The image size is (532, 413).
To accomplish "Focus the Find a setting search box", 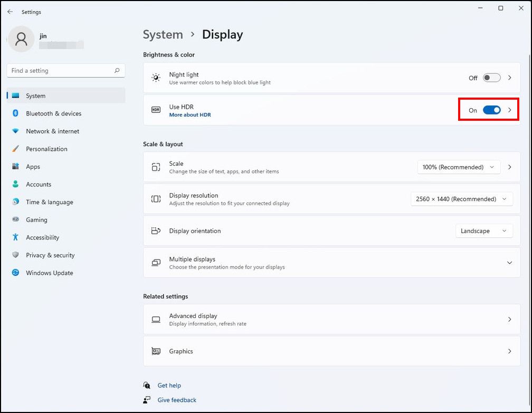I will (61, 71).
